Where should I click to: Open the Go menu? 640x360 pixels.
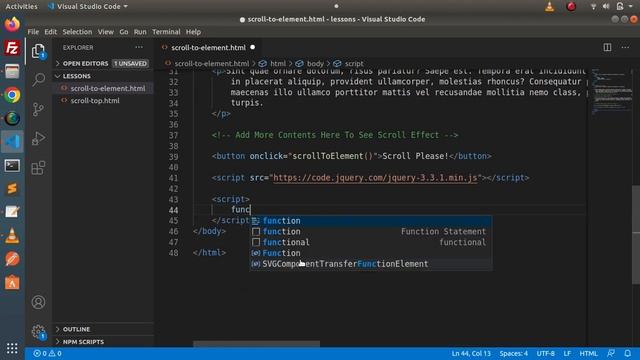point(124,32)
